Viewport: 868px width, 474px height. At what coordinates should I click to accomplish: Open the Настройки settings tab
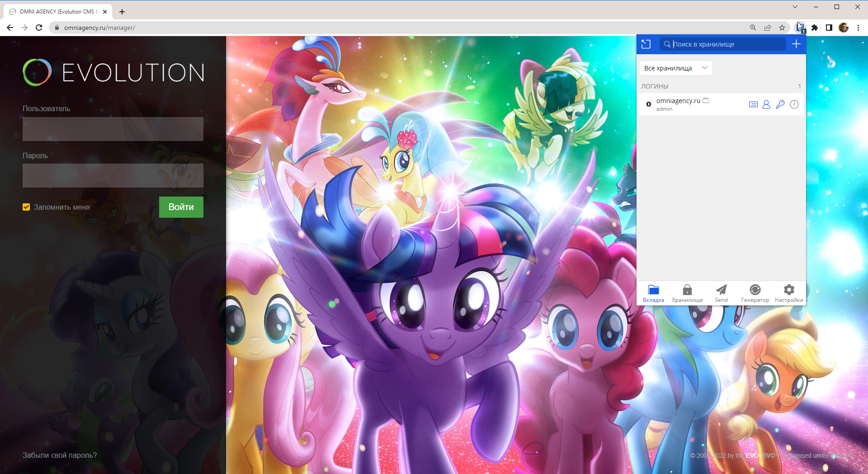coord(789,293)
